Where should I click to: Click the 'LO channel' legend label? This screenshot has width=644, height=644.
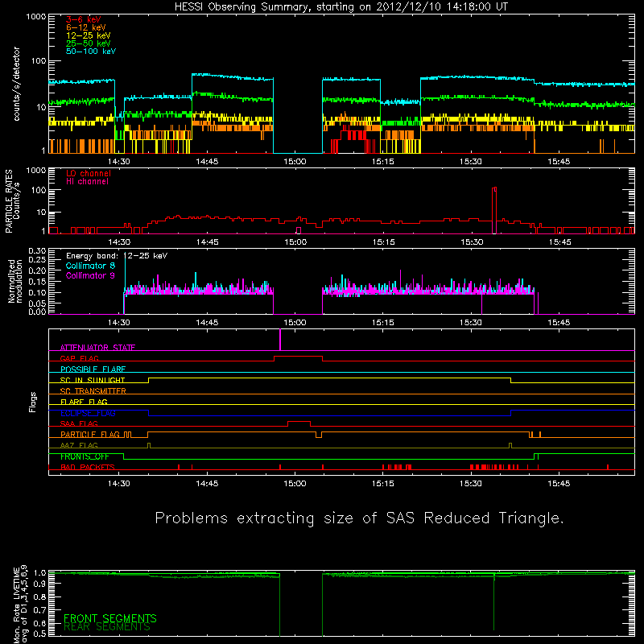(89, 173)
